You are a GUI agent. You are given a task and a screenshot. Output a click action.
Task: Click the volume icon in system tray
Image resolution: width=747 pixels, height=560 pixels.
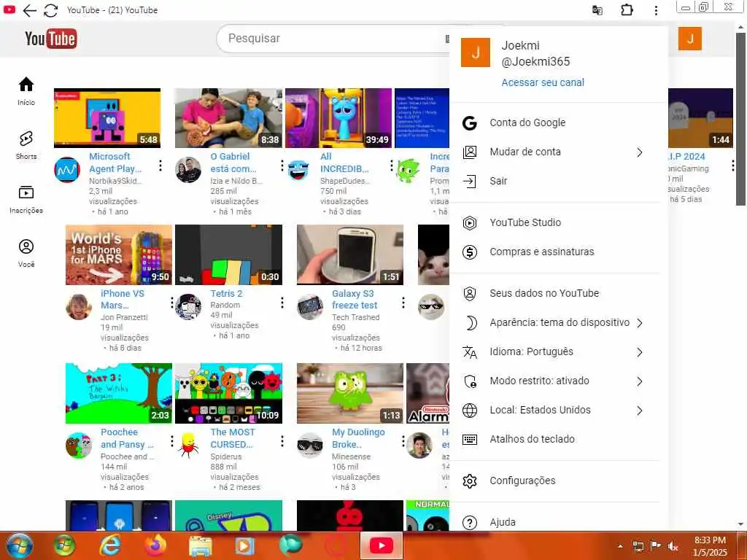[x=673, y=546]
